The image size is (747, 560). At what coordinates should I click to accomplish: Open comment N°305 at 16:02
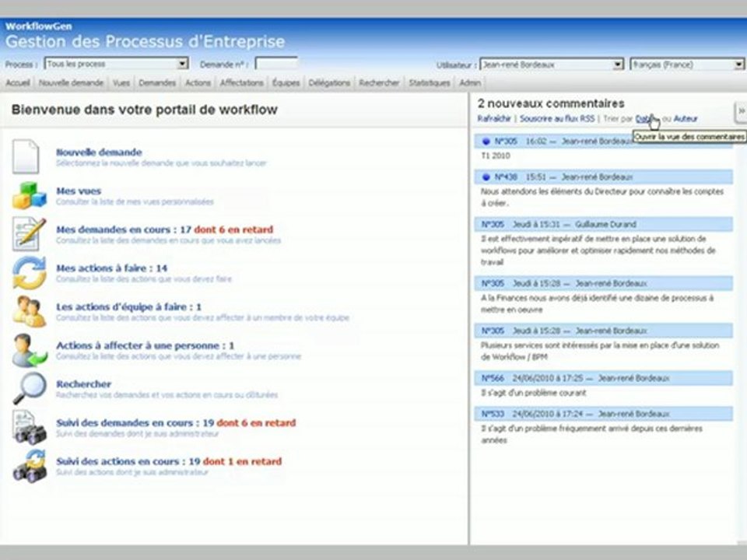[506, 142]
